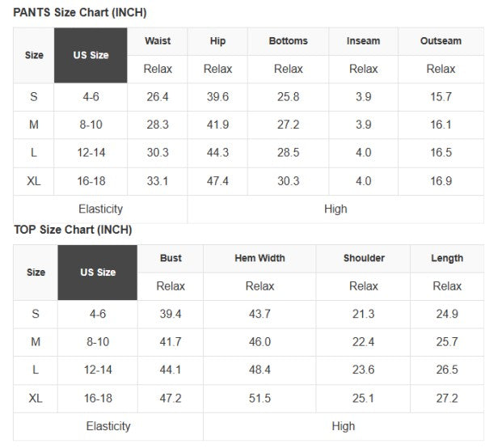Select the Outseam column header
485x448 pixels.
pyautogui.click(x=441, y=41)
